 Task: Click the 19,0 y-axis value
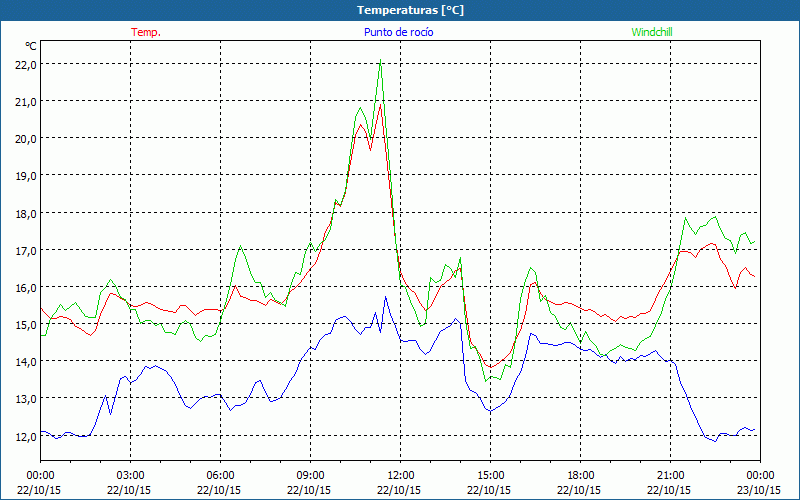click(27, 176)
